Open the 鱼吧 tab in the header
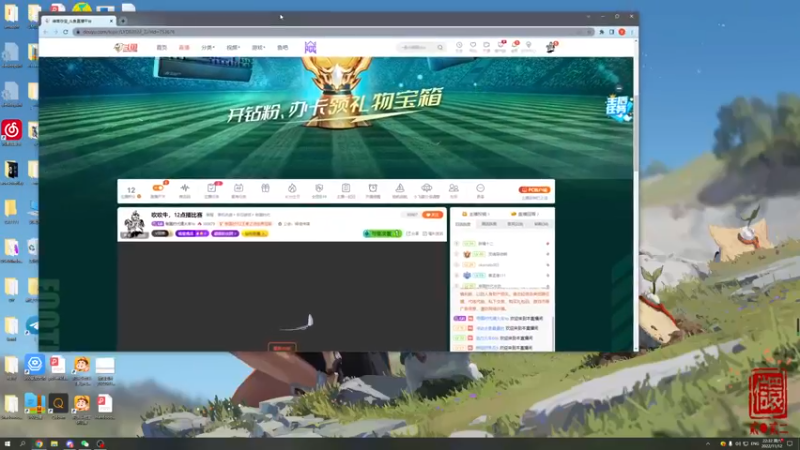This screenshot has width=800, height=450. 283,47
